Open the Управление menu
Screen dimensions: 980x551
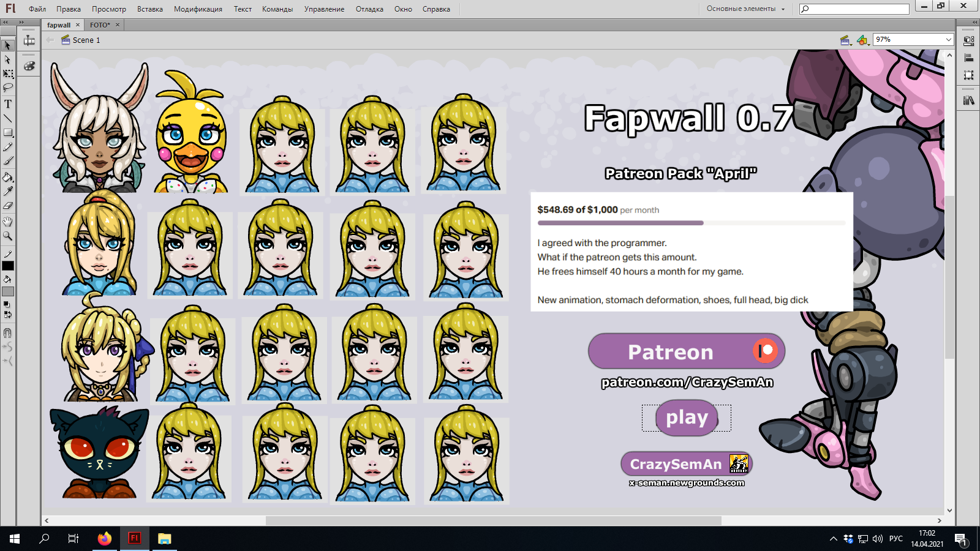(324, 9)
